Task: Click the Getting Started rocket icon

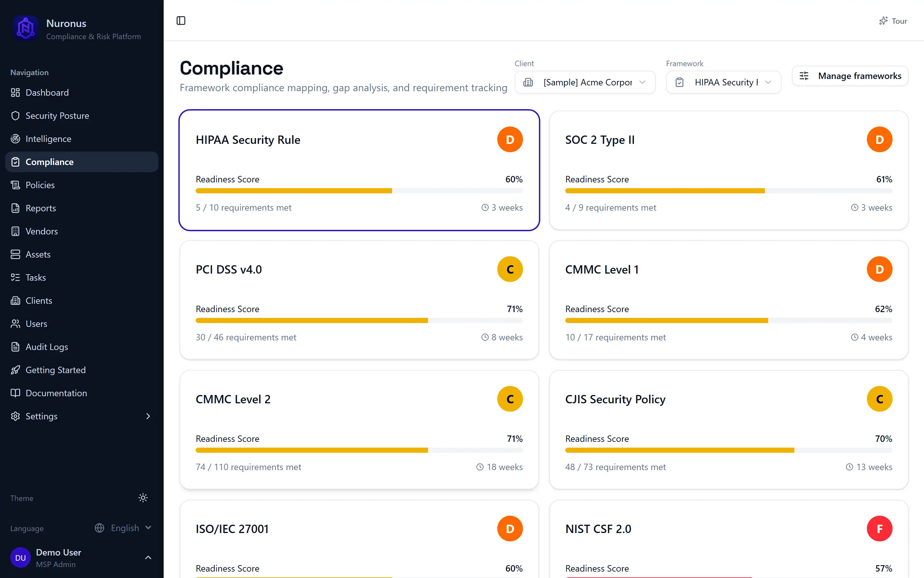Action: [x=15, y=370]
